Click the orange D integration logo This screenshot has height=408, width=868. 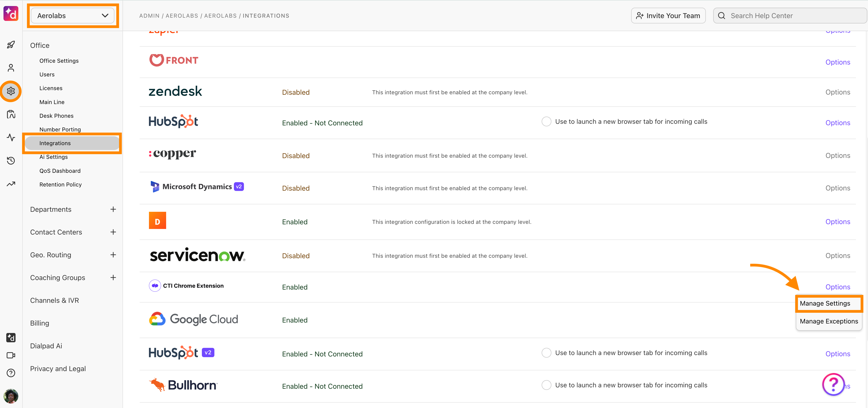pyautogui.click(x=157, y=221)
